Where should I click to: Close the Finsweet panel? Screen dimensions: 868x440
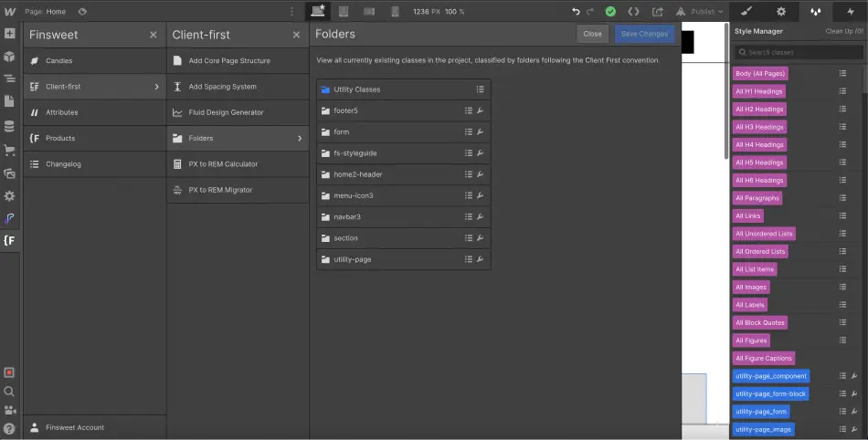(x=153, y=35)
